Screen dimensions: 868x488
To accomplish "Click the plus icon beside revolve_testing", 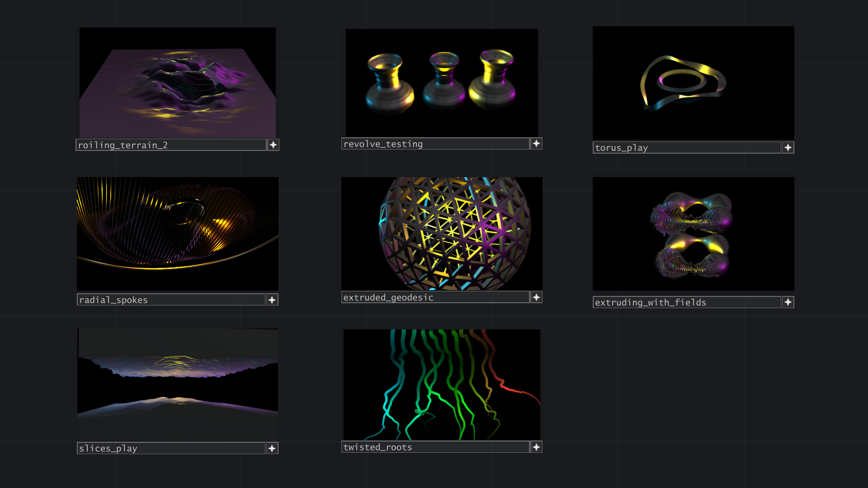I will click(536, 144).
